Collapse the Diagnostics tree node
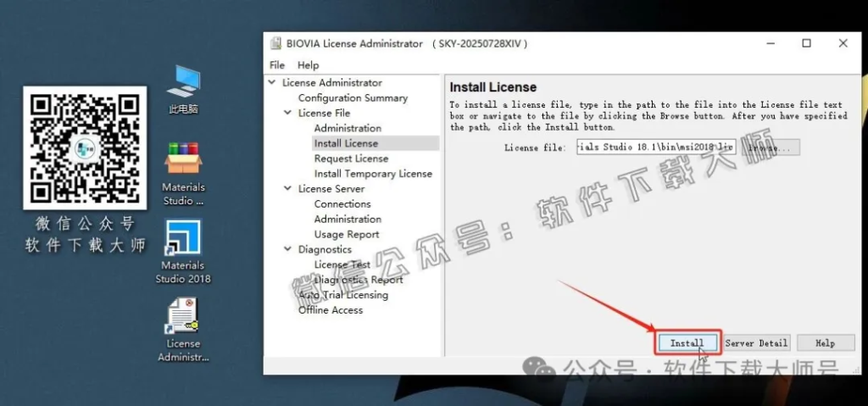The width and height of the screenshot is (868, 406). [x=288, y=249]
